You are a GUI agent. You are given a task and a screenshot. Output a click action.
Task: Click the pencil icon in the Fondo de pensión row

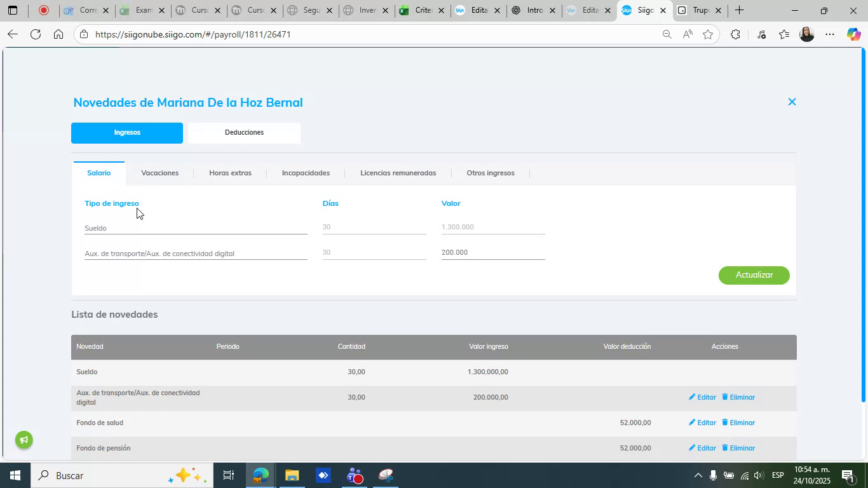(x=693, y=448)
